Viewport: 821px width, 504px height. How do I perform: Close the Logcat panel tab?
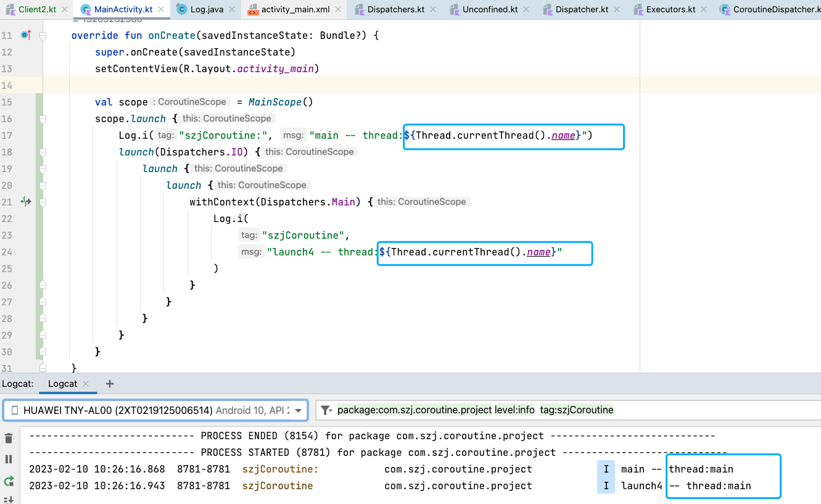86,384
